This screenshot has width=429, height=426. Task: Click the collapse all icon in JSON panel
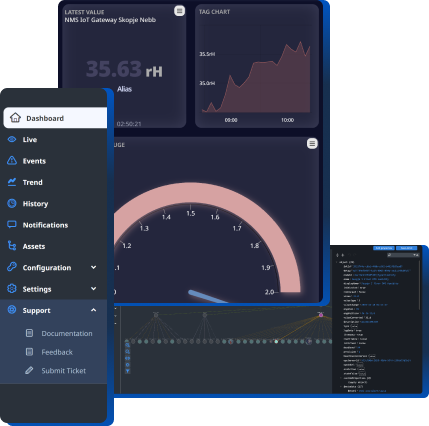click(343, 255)
